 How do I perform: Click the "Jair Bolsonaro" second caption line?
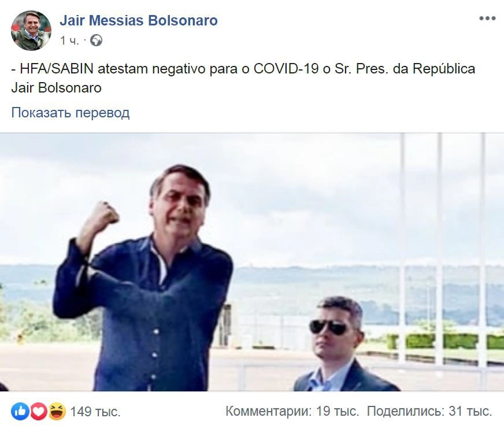pyautogui.click(x=56, y=88)
